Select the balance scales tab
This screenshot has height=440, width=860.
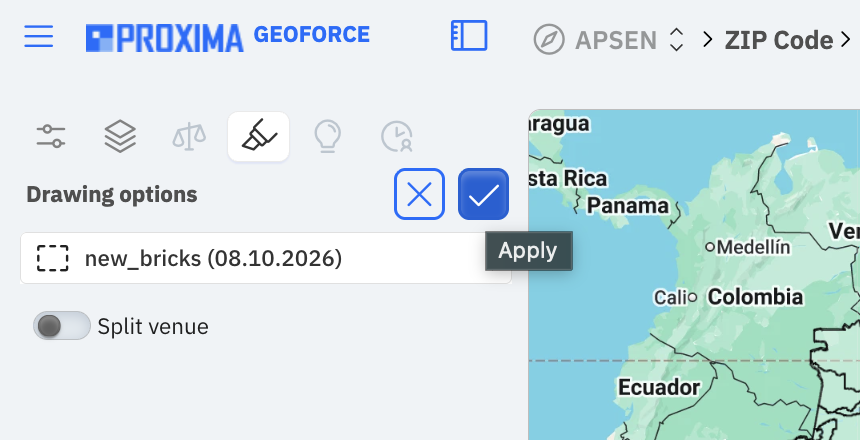[189, 137]
